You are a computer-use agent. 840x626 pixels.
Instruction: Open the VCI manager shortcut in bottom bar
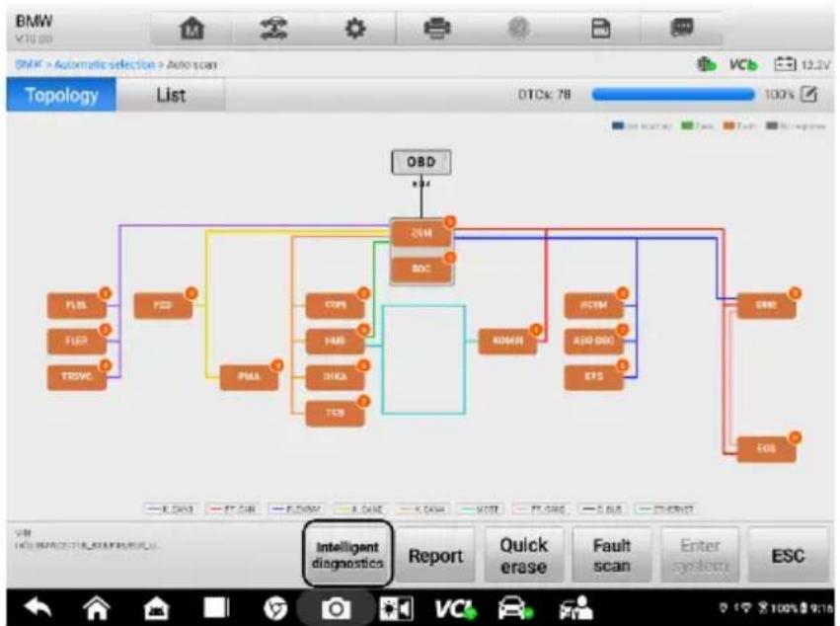[455, 608]
